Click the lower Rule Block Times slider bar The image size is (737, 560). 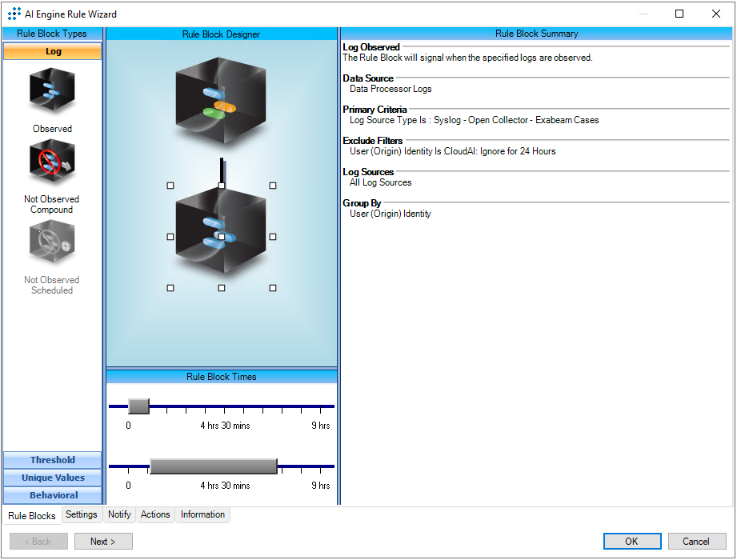[x=213, y=466]
